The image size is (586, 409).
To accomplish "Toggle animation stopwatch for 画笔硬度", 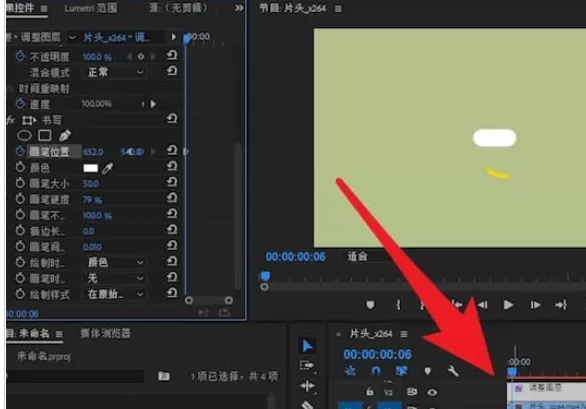I will [20, 199].
